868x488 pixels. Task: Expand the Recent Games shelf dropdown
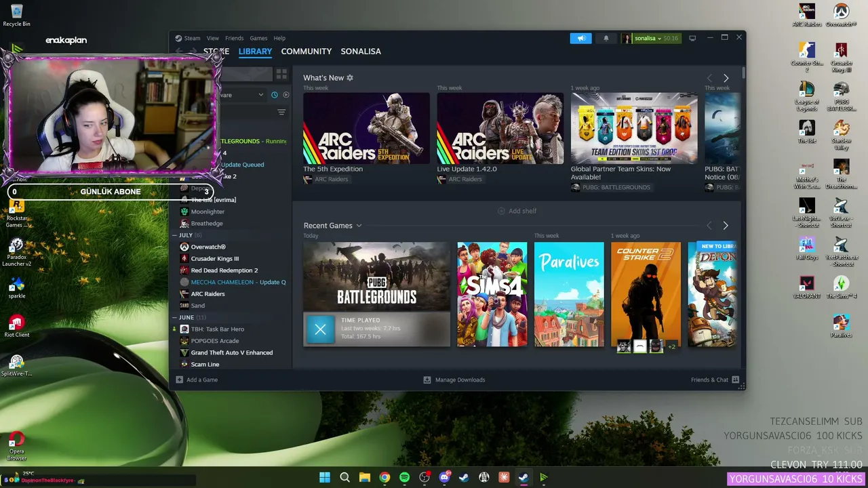pyautogui.click(x=359, y=226)
